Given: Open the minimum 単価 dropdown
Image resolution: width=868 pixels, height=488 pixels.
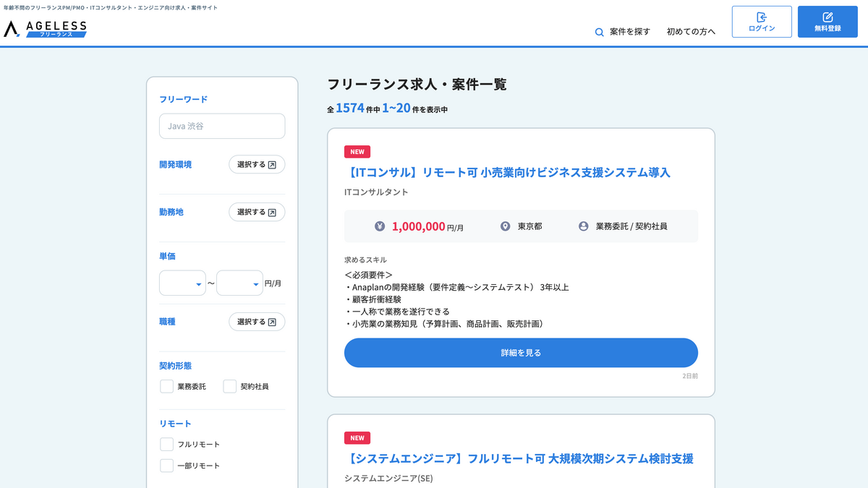Looking at the screenshot, I should tap(182, 283).
